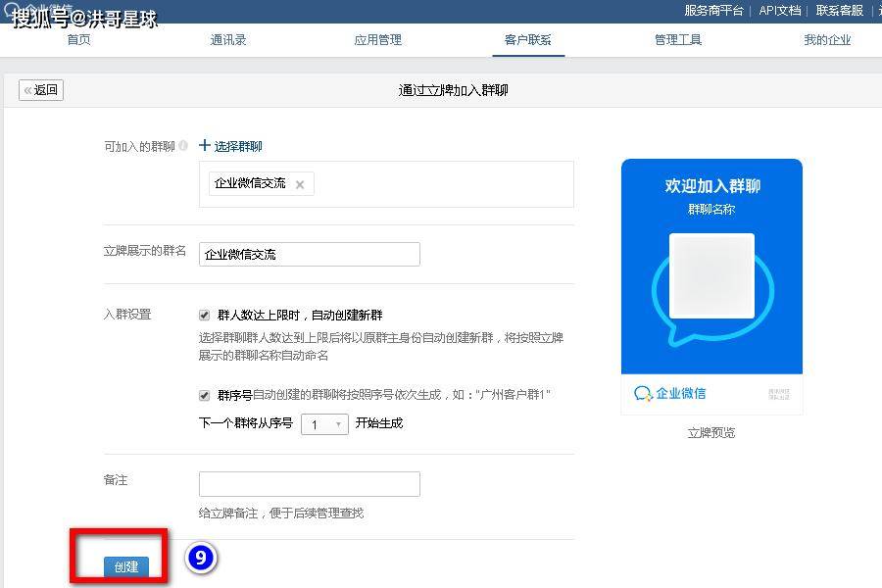Click the plus icon beside 选择群聊

205,146
